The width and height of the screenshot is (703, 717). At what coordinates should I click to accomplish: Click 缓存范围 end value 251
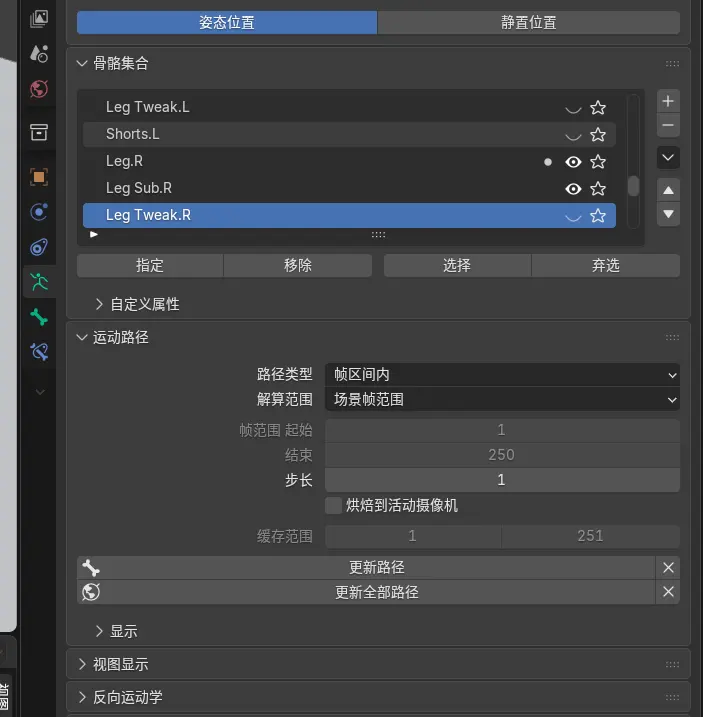pos(590,536)
